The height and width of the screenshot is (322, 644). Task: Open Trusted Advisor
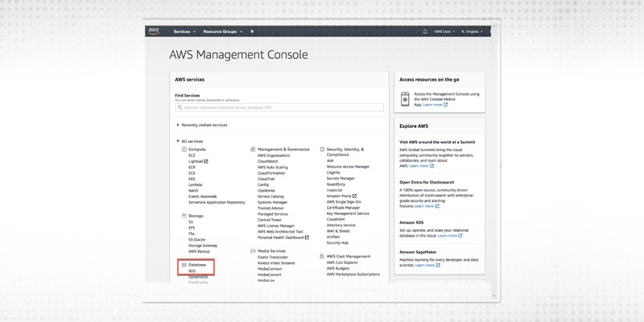270,208
